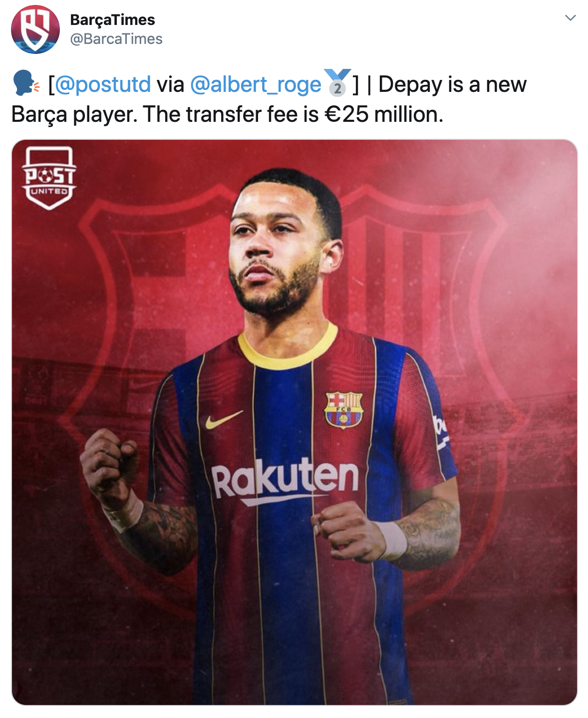Click the Rakuten sponsor logo
588x718 pixels.
tap(285, 480)
